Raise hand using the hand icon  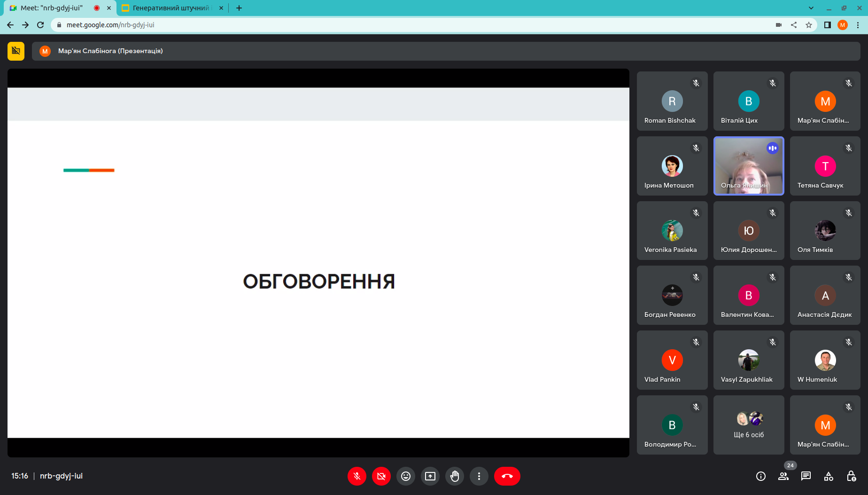454,476
